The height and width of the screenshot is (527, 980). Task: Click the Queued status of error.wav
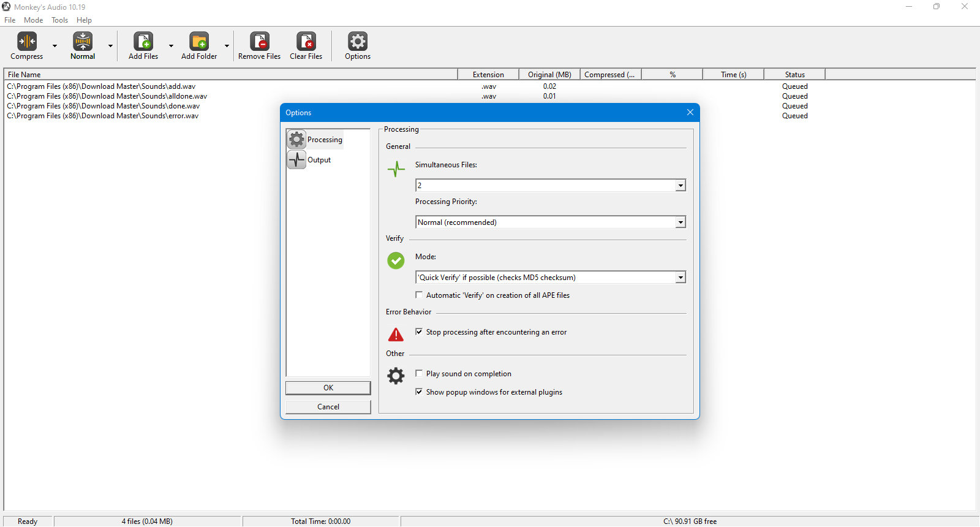(x=795, y=116)
